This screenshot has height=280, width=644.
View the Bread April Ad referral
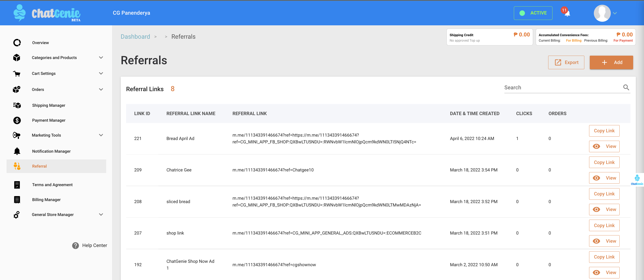[x=604, y=146]
